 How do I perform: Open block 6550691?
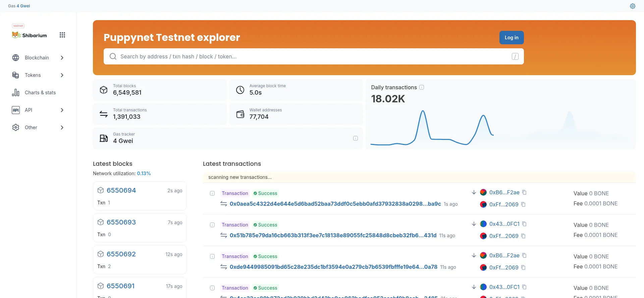120,286
